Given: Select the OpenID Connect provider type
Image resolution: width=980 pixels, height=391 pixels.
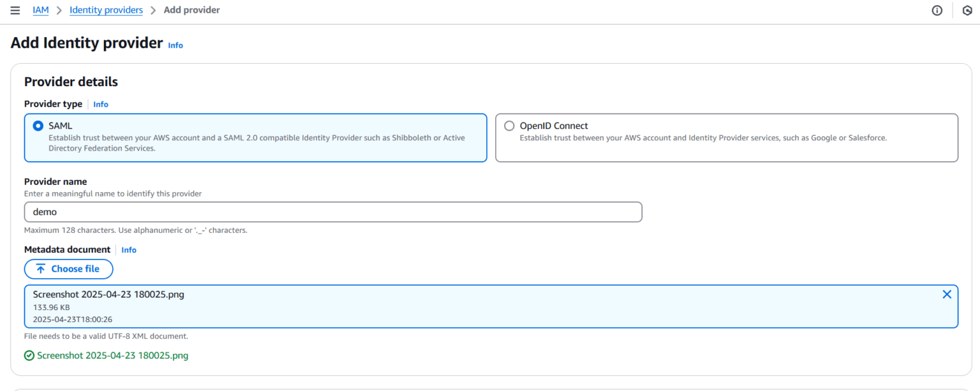Looking at the screenshot, I should 509,125.
